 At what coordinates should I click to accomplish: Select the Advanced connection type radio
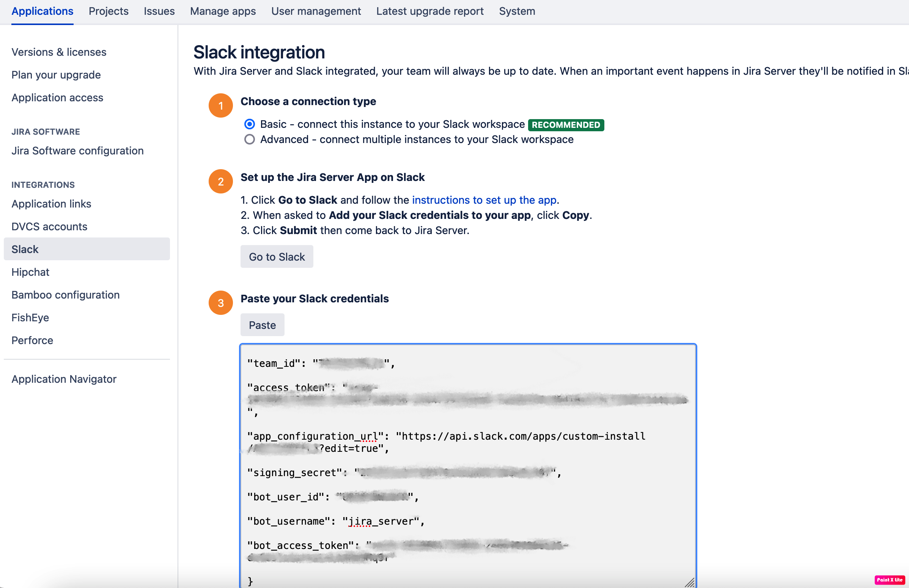tap(250, 139)
